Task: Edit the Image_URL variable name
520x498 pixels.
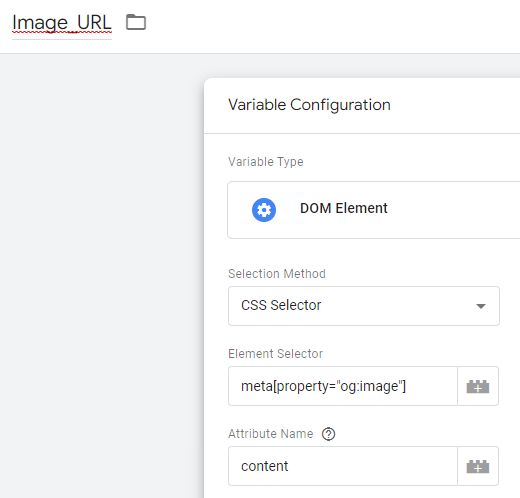Action: pyautogui.click(x=62, y=23)
